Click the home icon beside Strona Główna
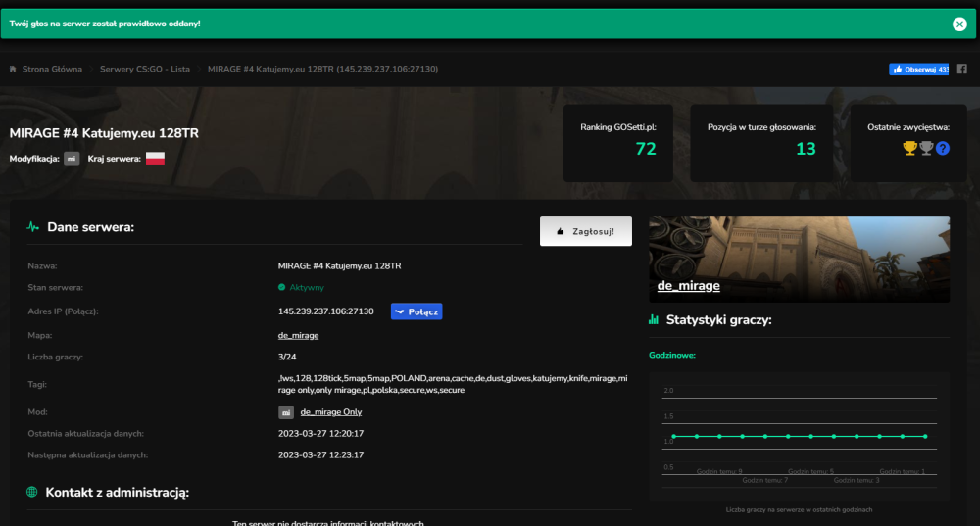 (x=13, y=69)
